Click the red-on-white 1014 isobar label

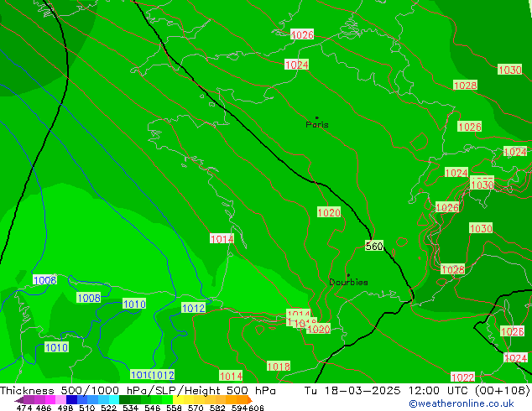(x=222, y=239)
